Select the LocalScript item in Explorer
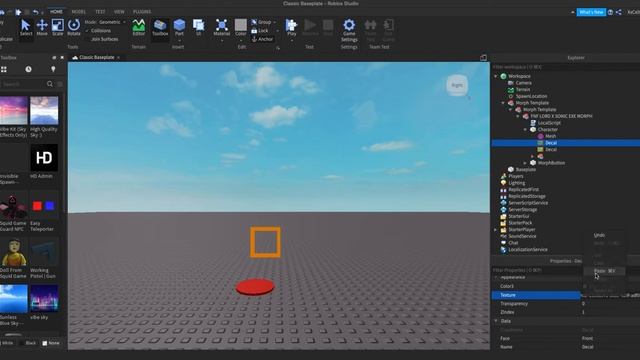 [549, 123]
